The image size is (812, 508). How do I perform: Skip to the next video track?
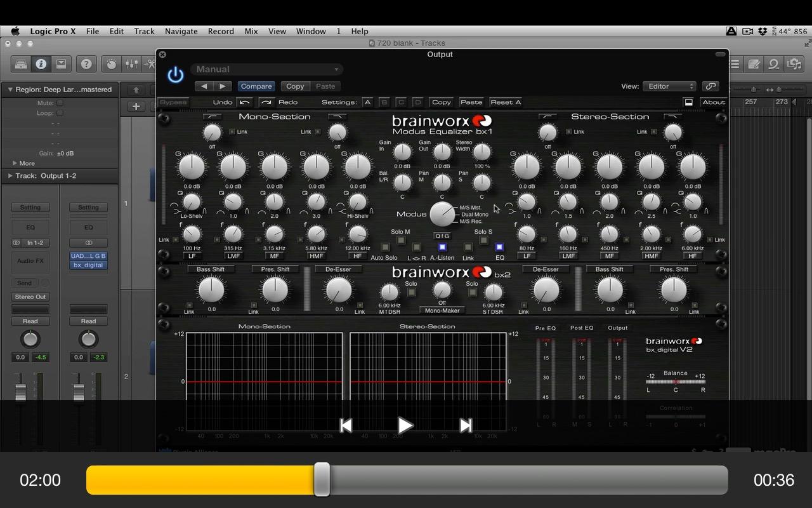(465, 425)
